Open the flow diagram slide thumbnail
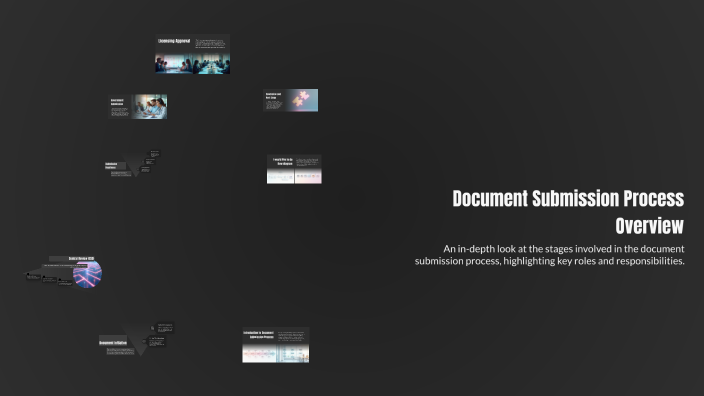 pos(294,169)
